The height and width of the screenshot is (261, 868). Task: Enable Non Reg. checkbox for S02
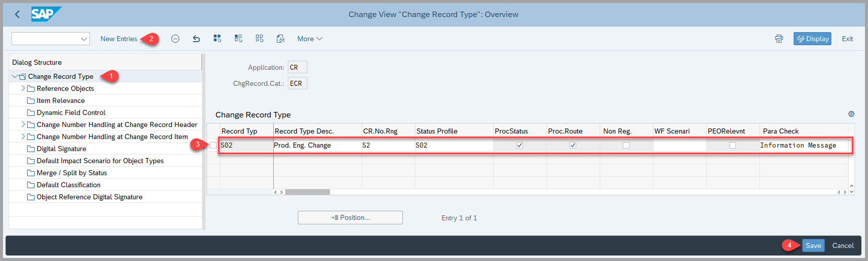[626, 146]
